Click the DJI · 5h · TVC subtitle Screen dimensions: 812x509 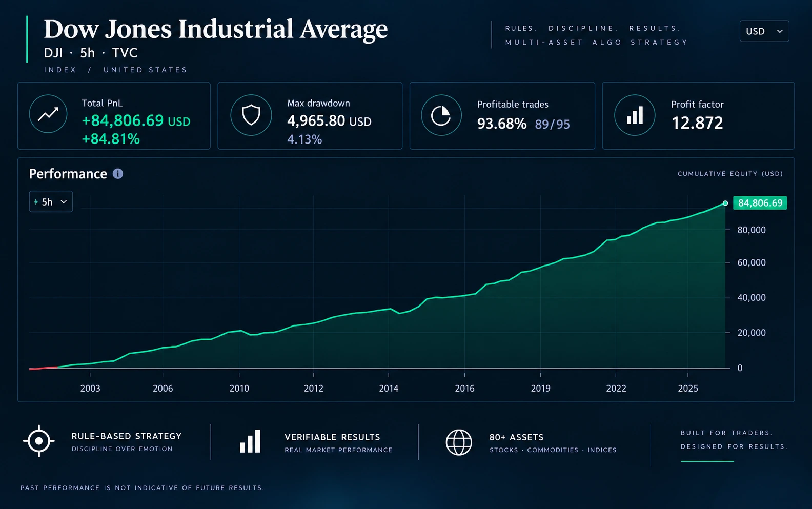91,53
